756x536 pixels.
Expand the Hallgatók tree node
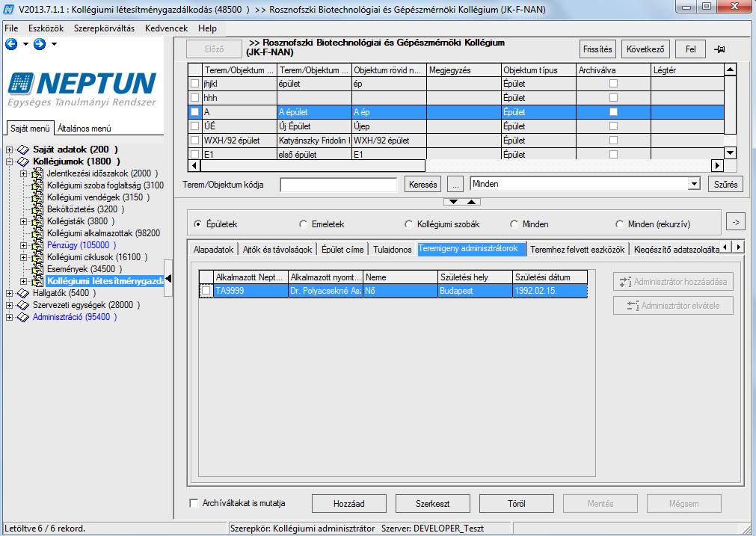9,293
